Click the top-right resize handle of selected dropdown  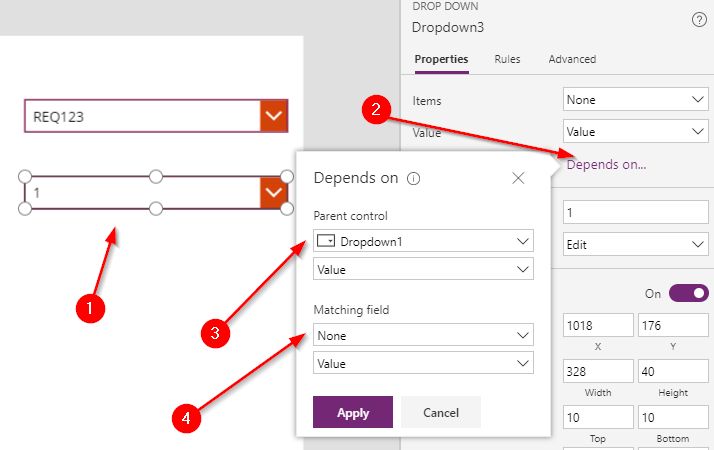[x=287, y=176]
